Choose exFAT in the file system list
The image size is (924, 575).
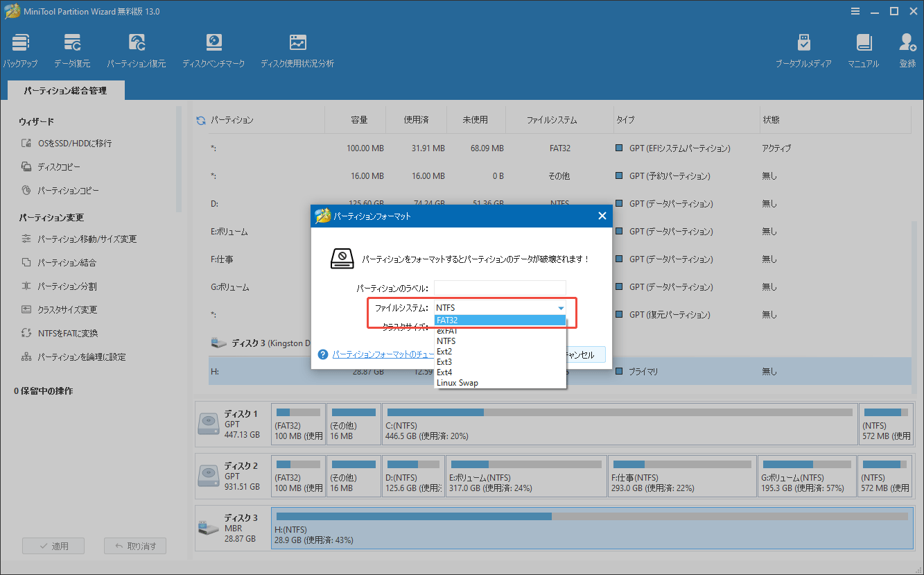pyautogui.click(x=500, y=331)
